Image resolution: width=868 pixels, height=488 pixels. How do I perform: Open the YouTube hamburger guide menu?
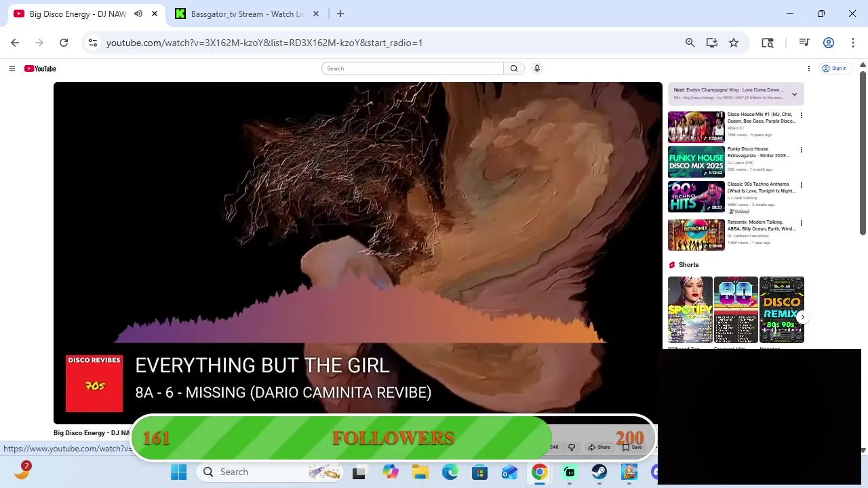tap(12, 68)
